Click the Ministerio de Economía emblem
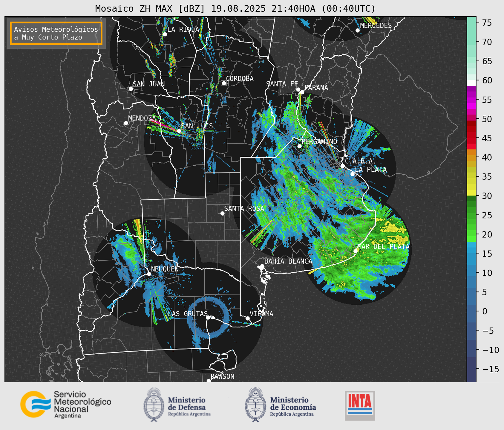504x430 pixels. [255, 405]
